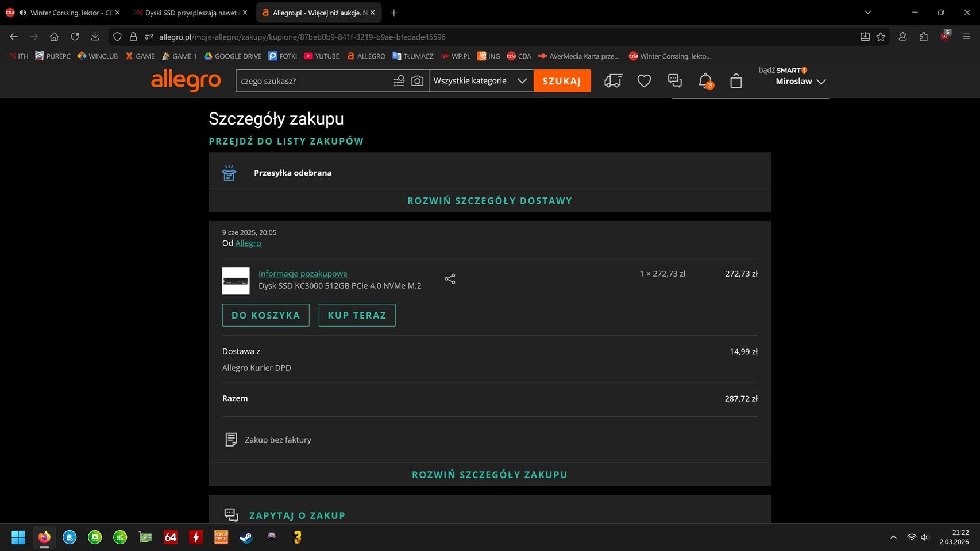The height and width of the screenshot is (551, 980).
Task: Expand the Miroslaw account menu
Action: (x=800, y=82)
